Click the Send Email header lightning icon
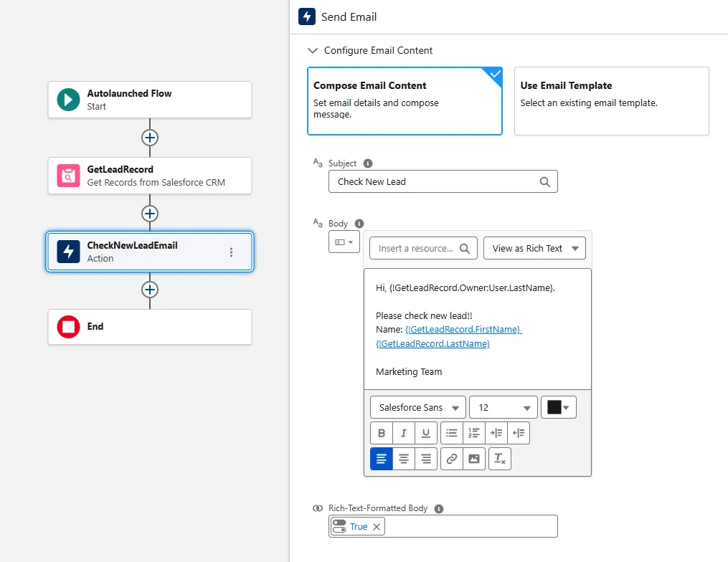This screenshot has height=562, width=728. pyautogui.click(x=307, y=16)
